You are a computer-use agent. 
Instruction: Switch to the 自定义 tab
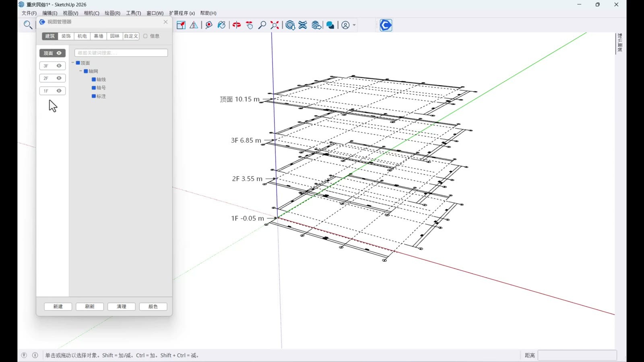click(x=131, y=36)
